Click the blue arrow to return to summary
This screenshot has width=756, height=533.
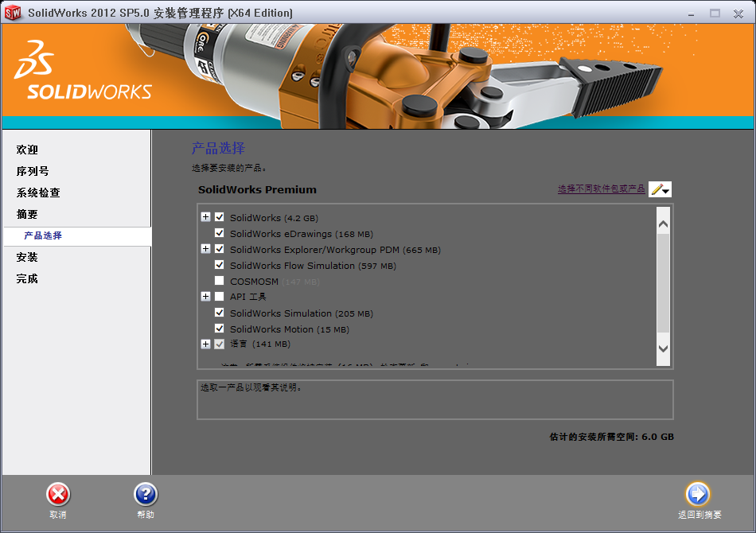click(x=698, y=494)
